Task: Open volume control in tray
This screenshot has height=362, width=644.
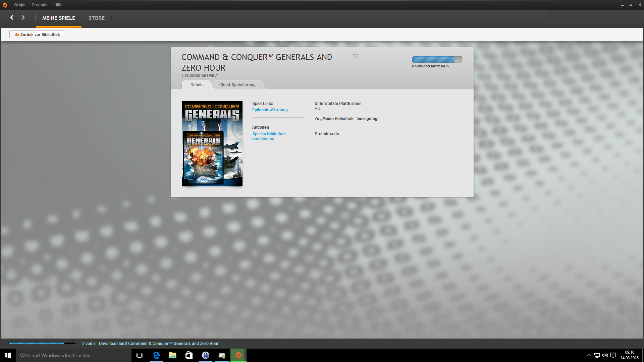Action: 605,355
